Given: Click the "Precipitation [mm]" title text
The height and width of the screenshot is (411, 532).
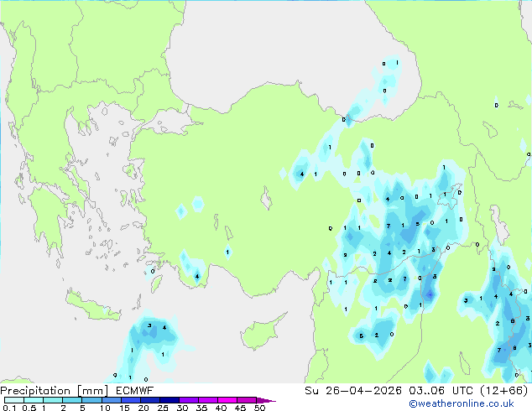Looking at the screenshot, I should click(55, 391).
